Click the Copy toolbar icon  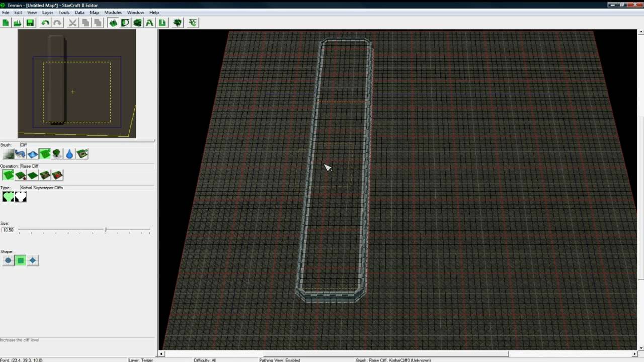85,23
